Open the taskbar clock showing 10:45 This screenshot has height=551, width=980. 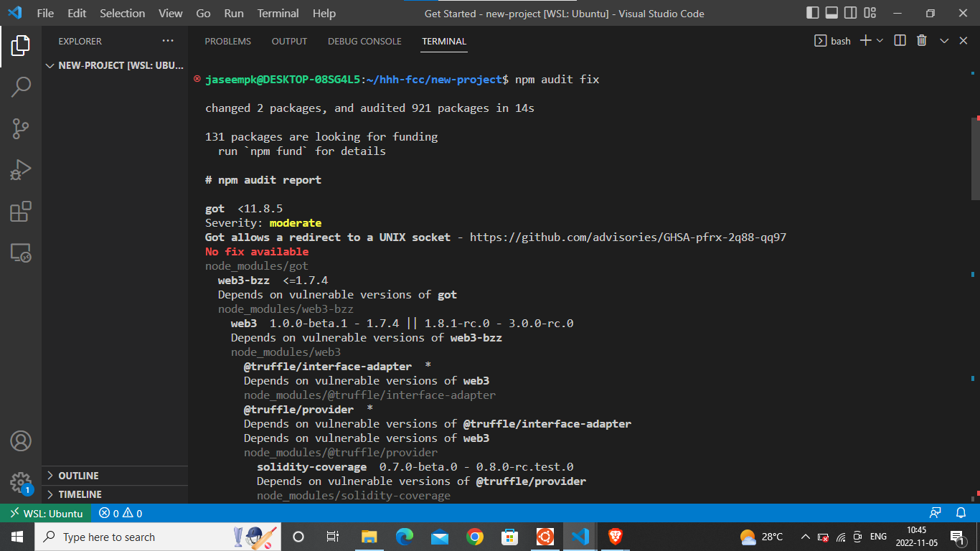point(916,537)
